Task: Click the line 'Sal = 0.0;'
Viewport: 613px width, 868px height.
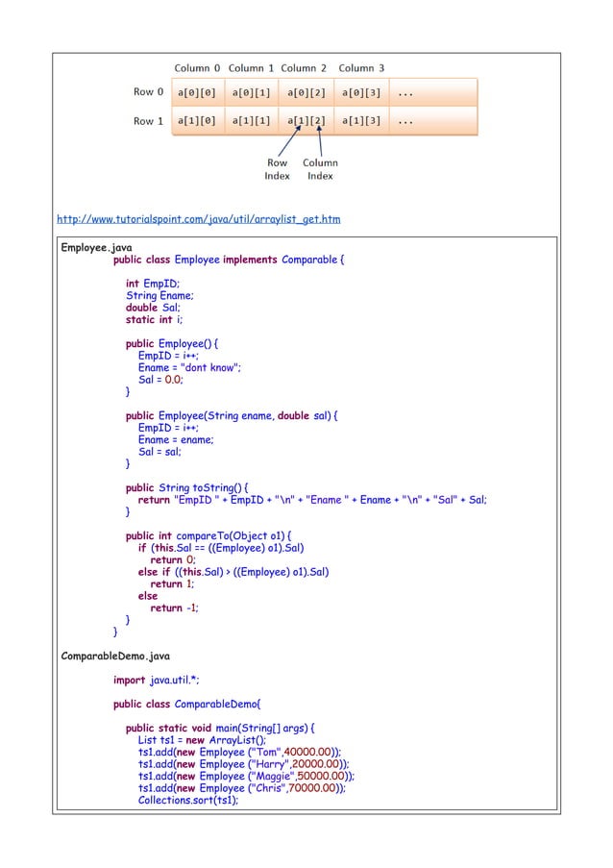Action: [x=160, y=380]
